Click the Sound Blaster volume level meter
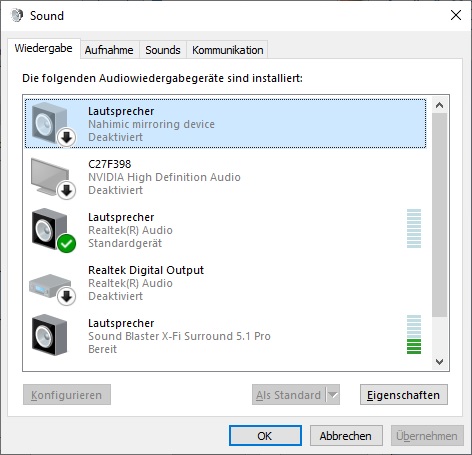This screenshot has width=472, height=455. (414, 334)
